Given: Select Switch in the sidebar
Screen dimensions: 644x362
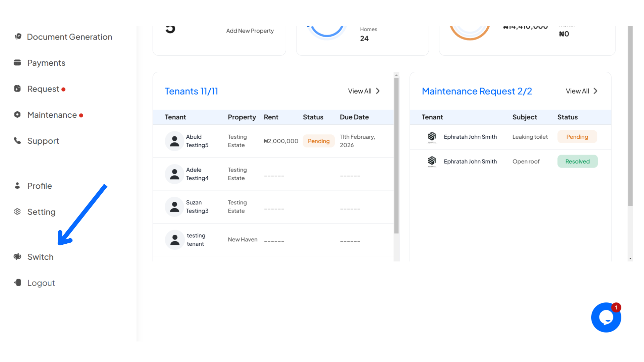Looking at the screenshot, I should click(40, 257).
